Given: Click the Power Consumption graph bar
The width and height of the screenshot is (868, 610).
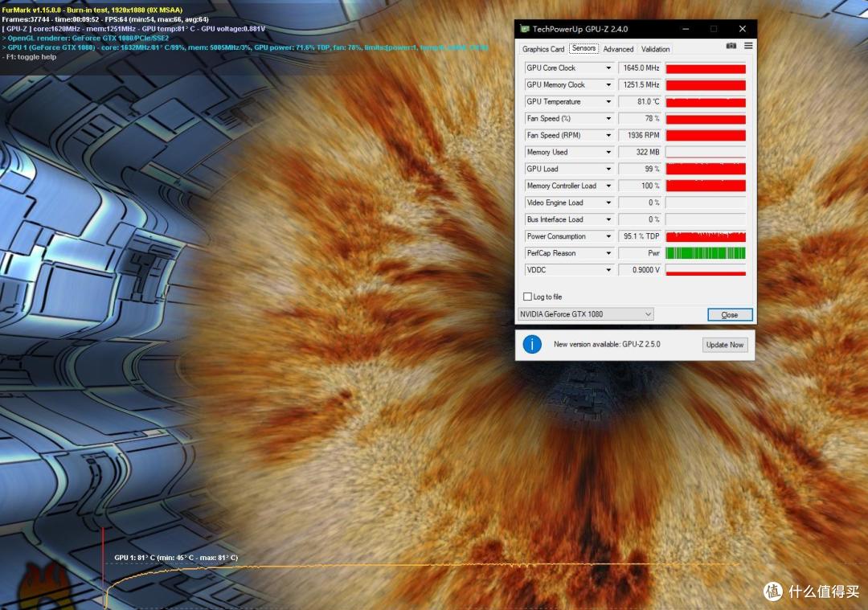Looking at the screenshot, I should pos(706,236).
